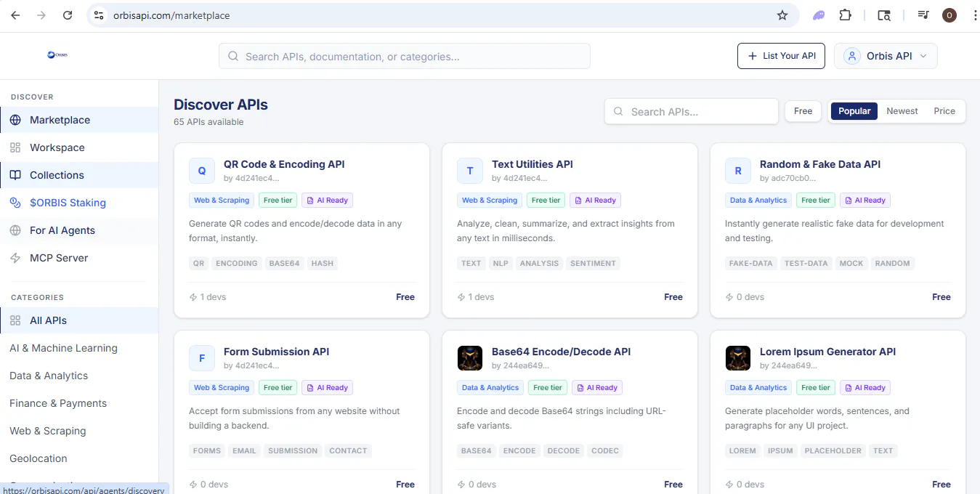
Task: Click the search tabs icon in browser toolbar
Action: [x=884, y=15]
